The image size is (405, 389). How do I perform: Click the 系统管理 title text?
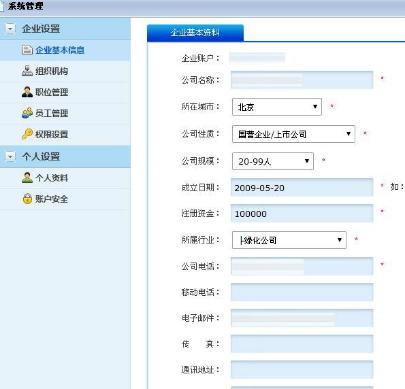point(26,6)
